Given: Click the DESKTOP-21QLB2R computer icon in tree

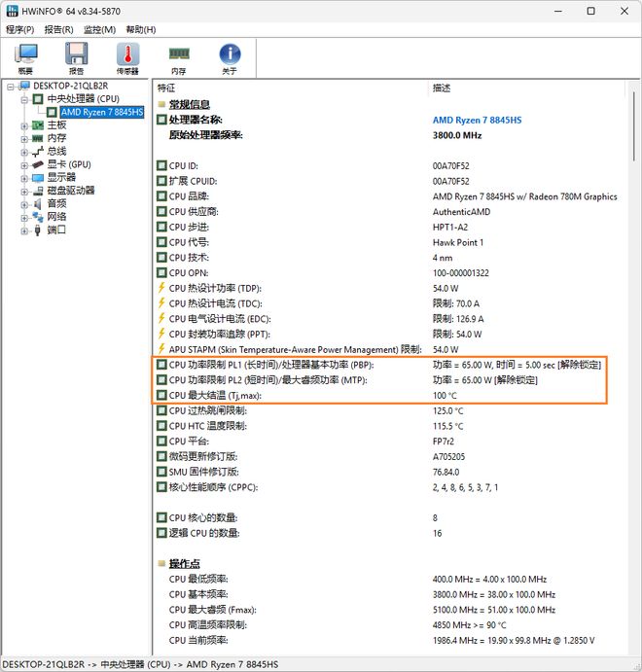Looking at the screenshot, I should click(x=25, y=86).
